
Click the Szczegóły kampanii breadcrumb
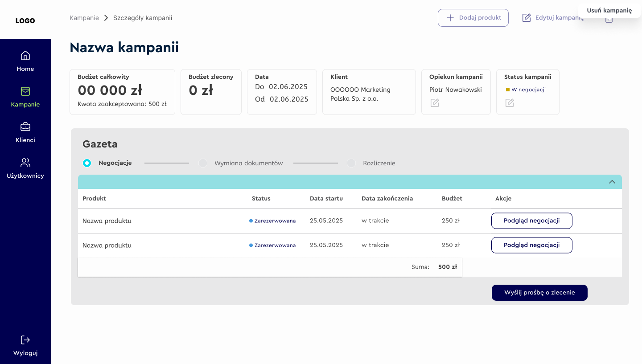coord(143,18)
